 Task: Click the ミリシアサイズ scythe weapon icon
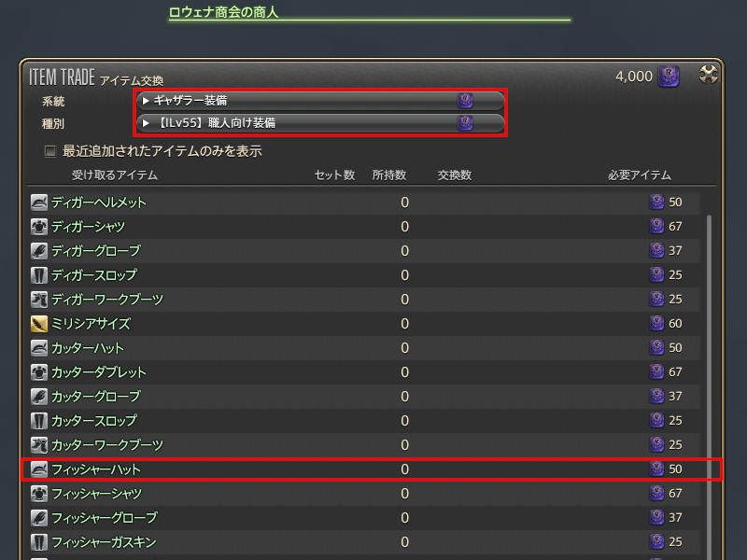pyautogui.click(x=39, y=324)
